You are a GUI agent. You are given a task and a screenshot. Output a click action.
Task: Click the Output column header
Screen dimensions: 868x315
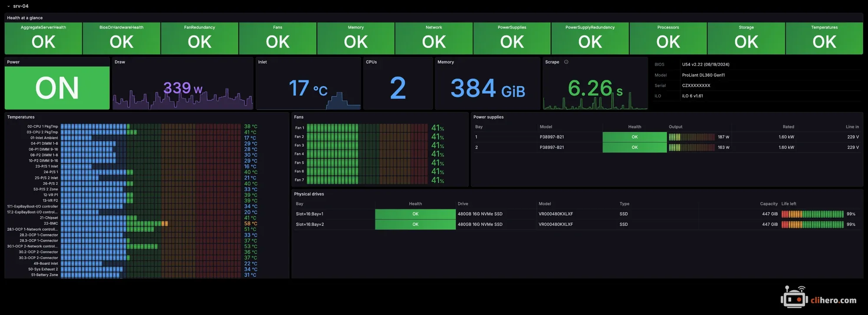[x=675, y=127]
